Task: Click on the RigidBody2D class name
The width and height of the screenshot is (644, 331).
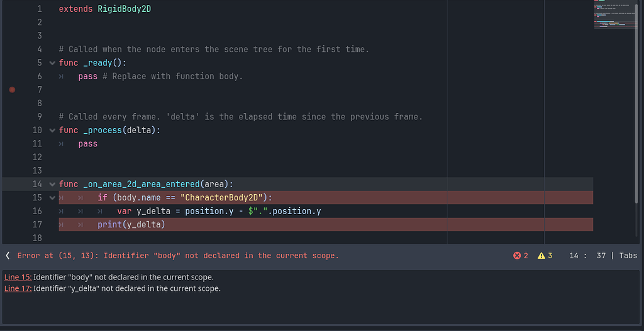Action: [124, 9]
